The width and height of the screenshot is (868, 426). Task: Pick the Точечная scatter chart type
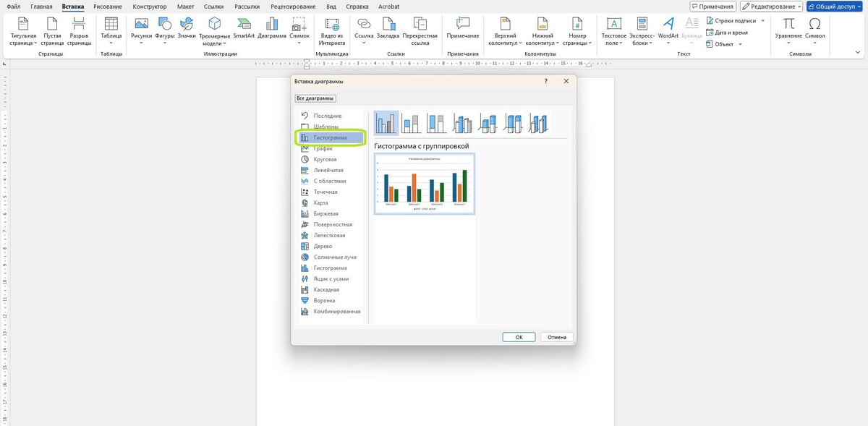tap(331, 192)
